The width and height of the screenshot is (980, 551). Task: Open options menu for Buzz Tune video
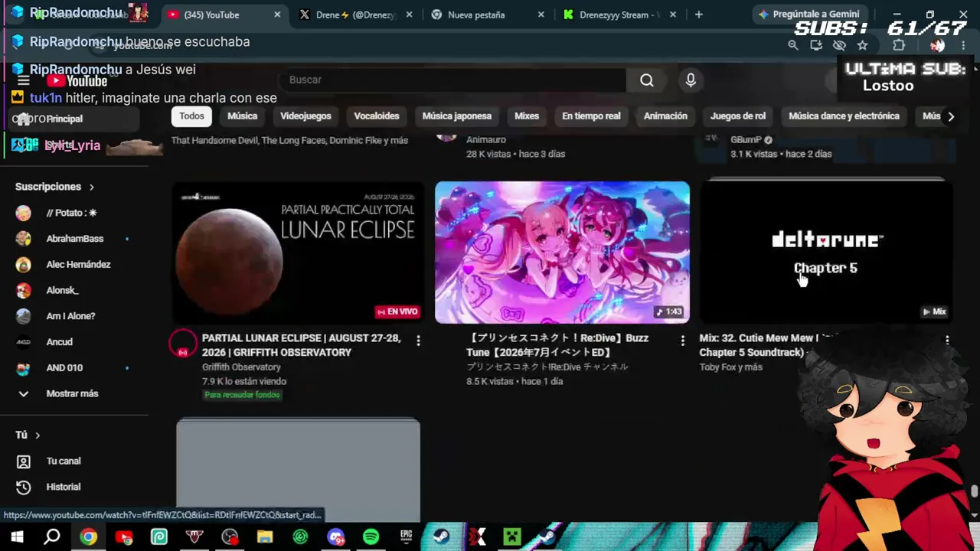(683, 341)
